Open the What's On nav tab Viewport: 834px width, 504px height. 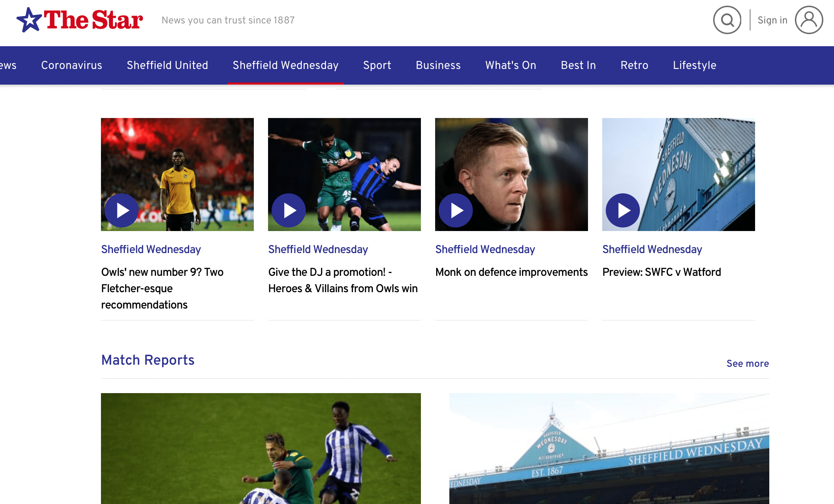[511, 65]
